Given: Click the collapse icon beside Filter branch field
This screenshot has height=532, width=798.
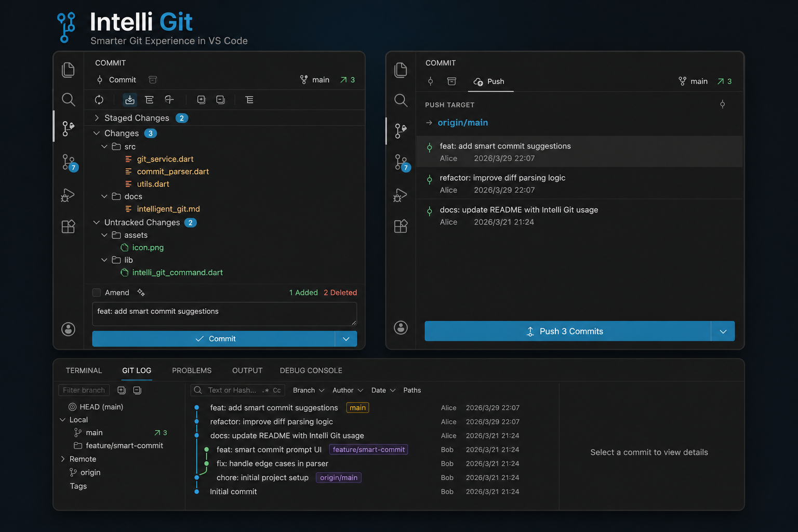Looking at the screenshot, I should coord(137,390).
